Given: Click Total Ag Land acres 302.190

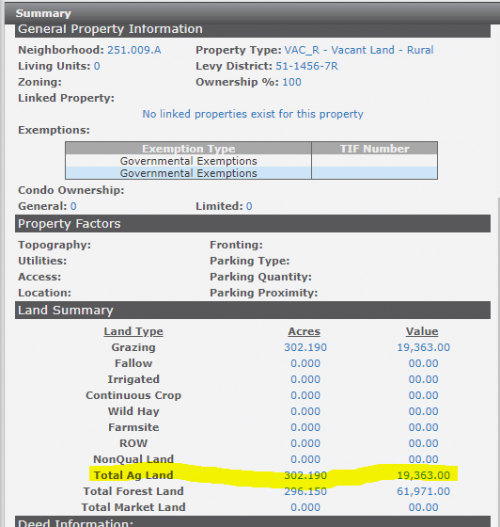Looking at the screenshot, I should 305,476.
